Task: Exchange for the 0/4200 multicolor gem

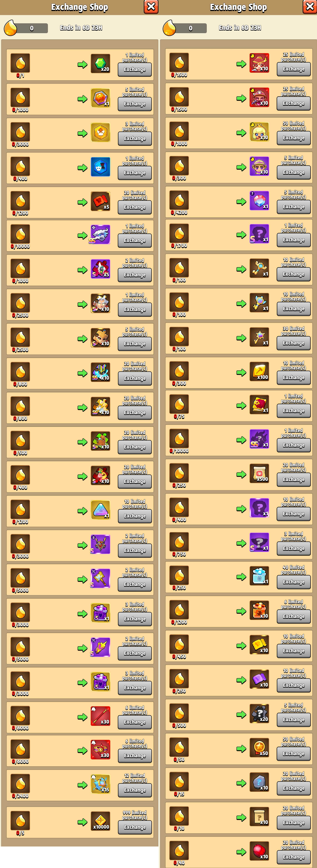Action: pyautogui.click(x=294, y=207)
